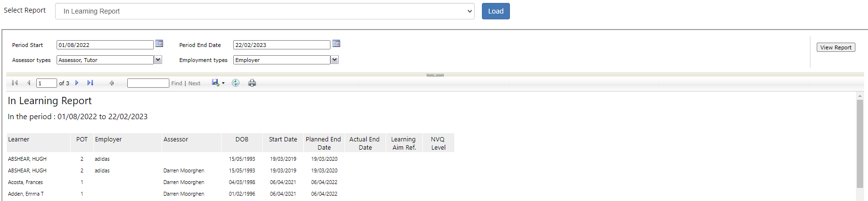This screenshot has height=201, width=868.
Task: Click the Find link
Action: [177, 83]
